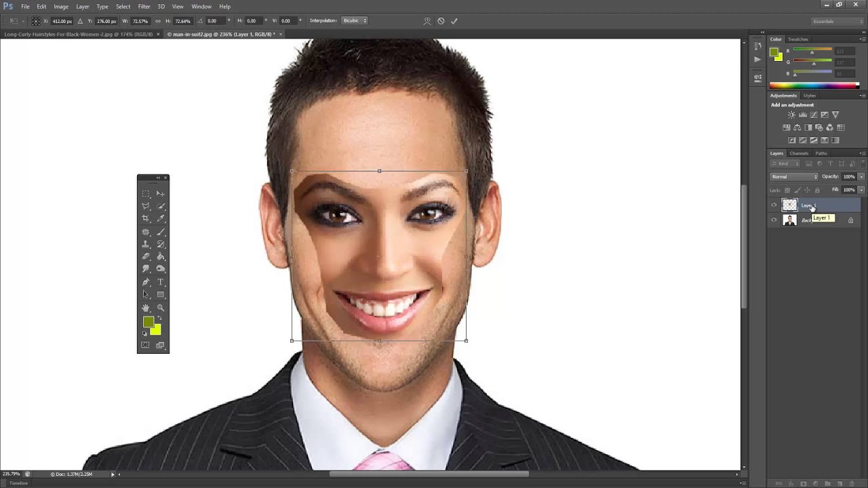Select the Pen tool

(x=146, y=282)
